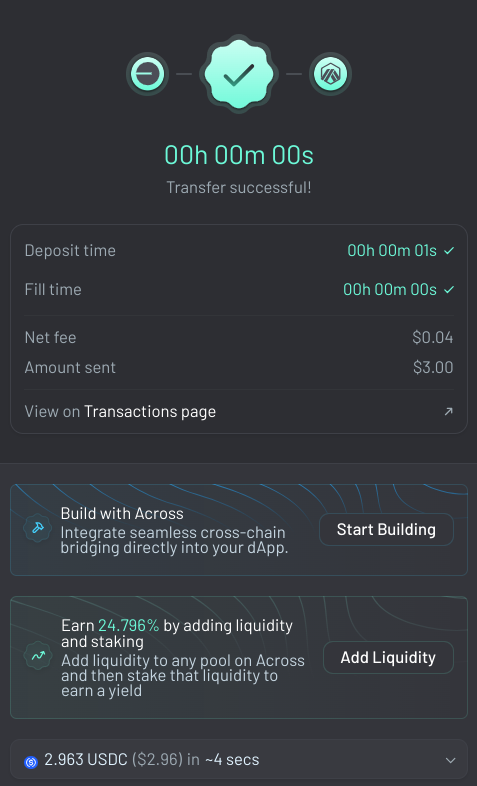
Task: Click the checkmark next to Fill time
Action: pyautogui.click(x=449, y=290)
